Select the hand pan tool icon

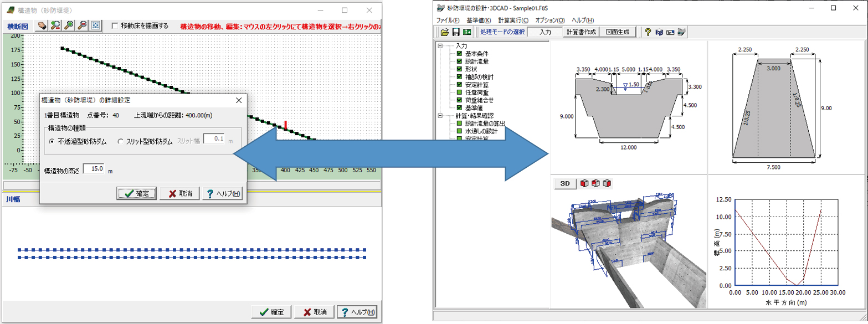(42, 25)
